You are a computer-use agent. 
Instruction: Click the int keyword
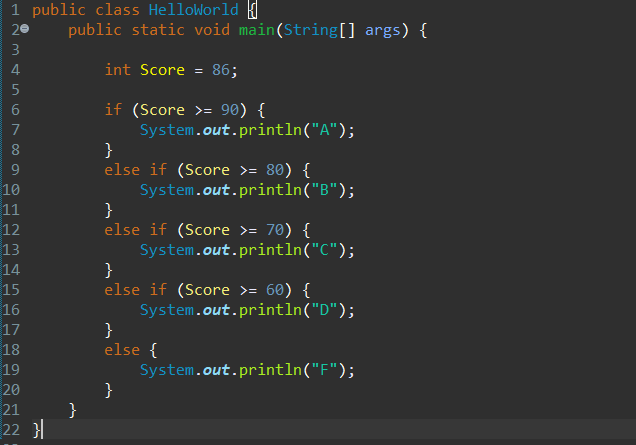118,70
